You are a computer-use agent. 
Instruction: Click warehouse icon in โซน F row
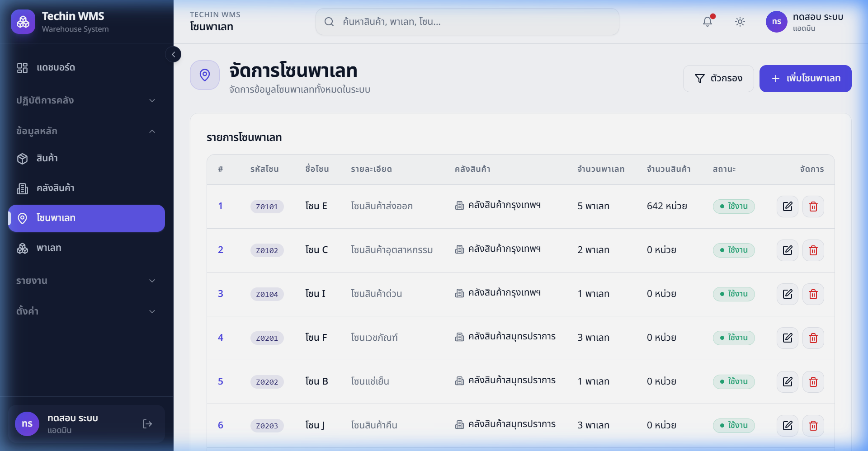[x=459, y=337]
